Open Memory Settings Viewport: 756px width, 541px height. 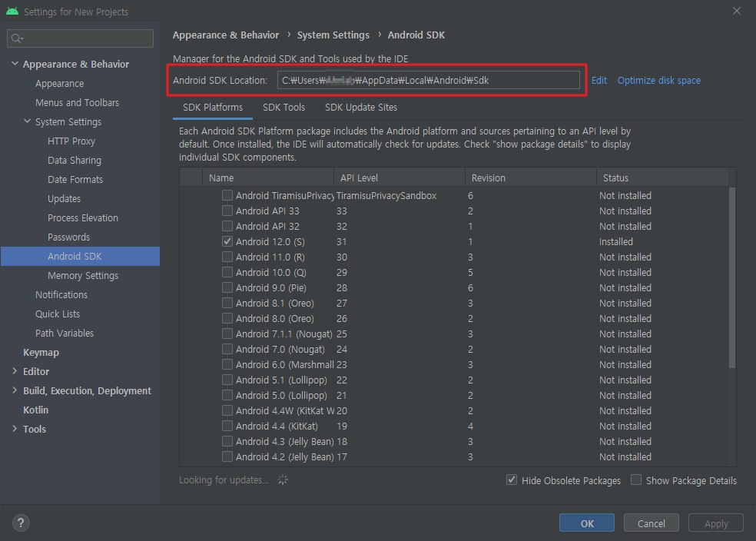point(83,275)
